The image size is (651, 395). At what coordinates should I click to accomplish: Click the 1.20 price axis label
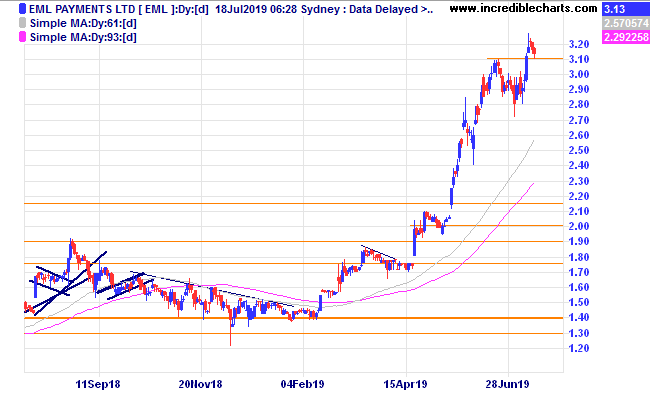pos(579,348)
